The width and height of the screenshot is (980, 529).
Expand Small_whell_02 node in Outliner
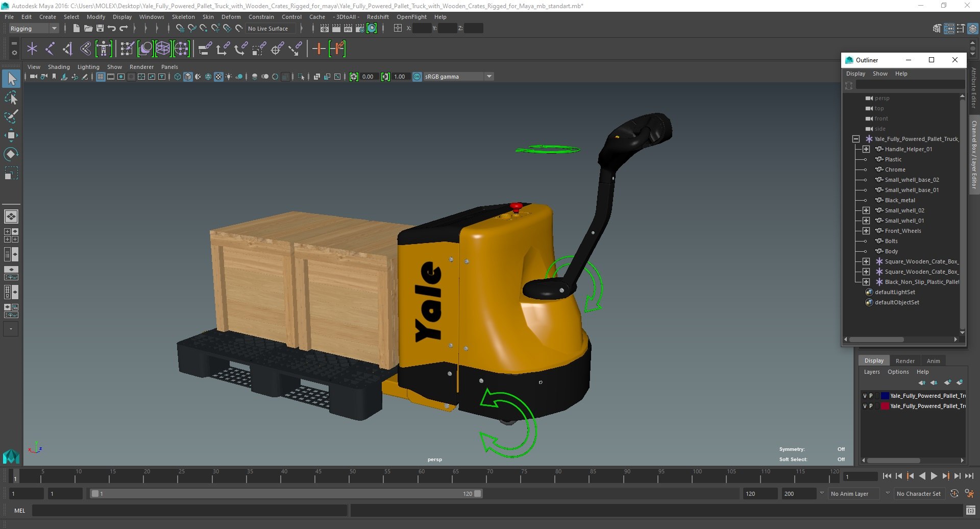click(x=866, y=210)
